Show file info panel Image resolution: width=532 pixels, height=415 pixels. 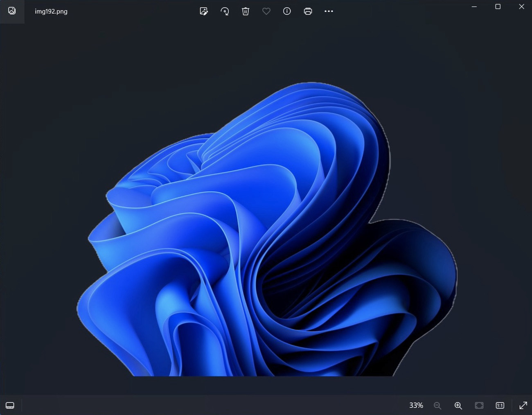pyautogui.click(x=287, y=11)
